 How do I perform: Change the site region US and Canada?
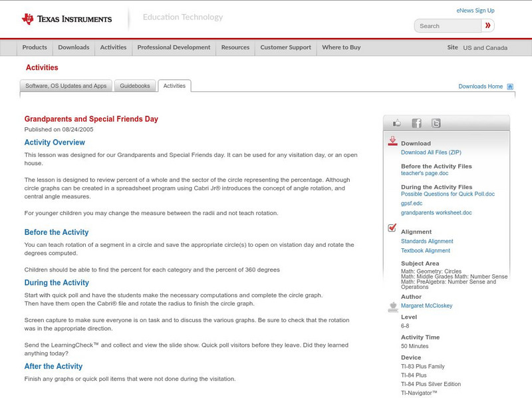coord(485,48)
